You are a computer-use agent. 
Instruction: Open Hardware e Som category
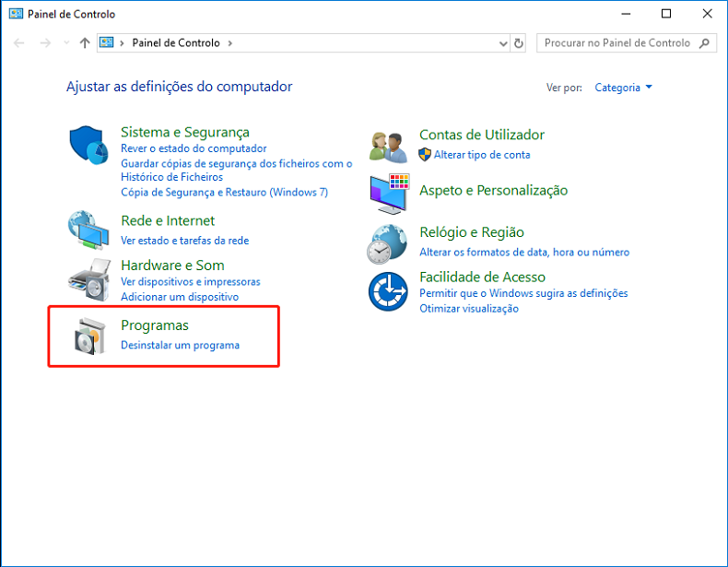172,266
